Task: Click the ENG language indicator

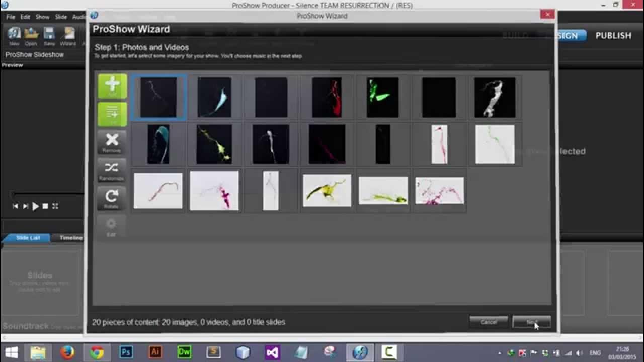Action: pyautogui.click(x=595, y=352)
